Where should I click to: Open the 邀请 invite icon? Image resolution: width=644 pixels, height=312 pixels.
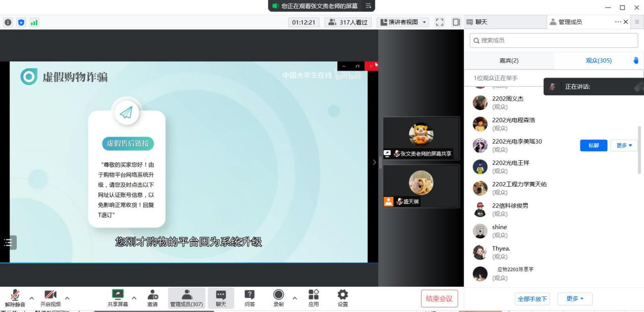click(152, 298)
